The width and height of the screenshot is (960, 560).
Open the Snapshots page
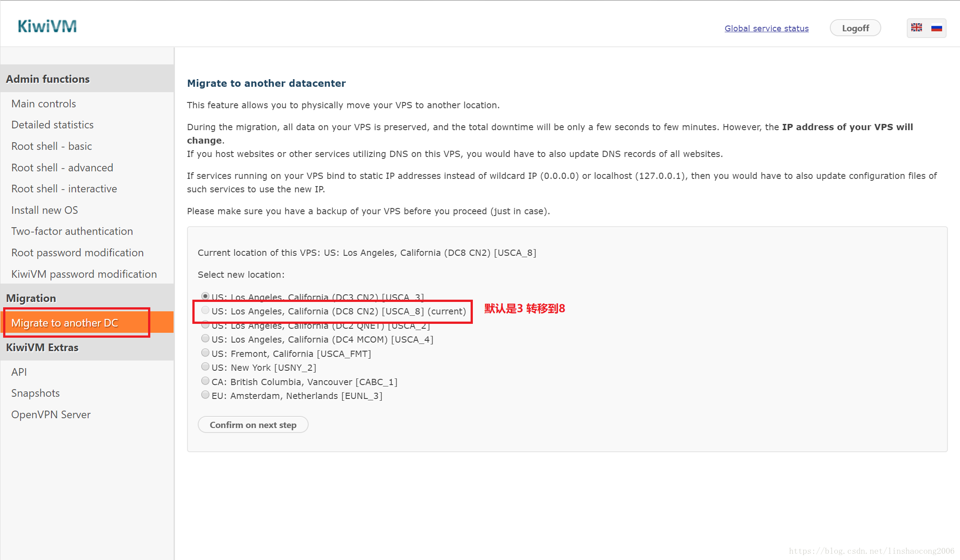coord(35,393)
